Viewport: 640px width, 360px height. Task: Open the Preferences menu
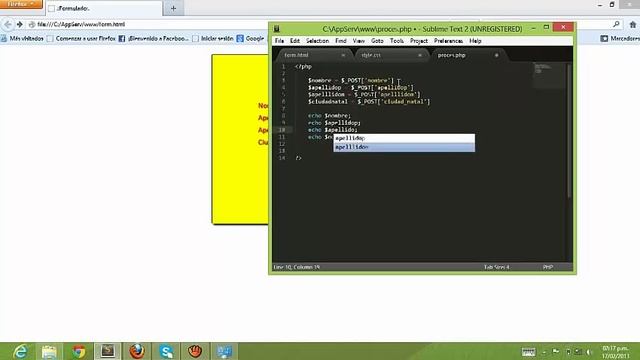pyautogui.click(x=448, y=41)
